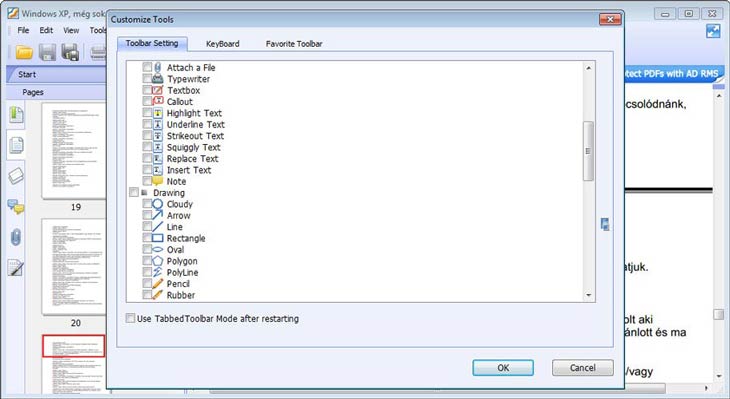The height and width of the screenshot is (399, 730).
Task: Click the Squiggly Text icon
Action: click(158, 147)
